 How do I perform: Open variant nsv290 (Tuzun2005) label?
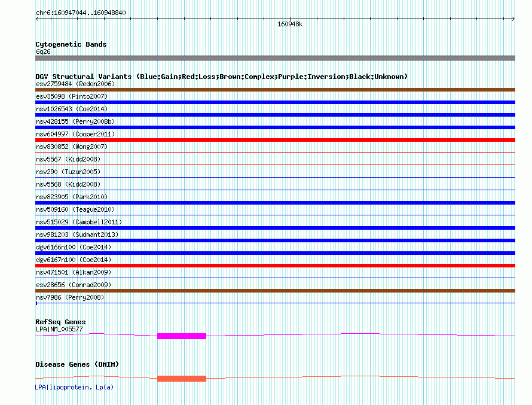coord(68,172)
